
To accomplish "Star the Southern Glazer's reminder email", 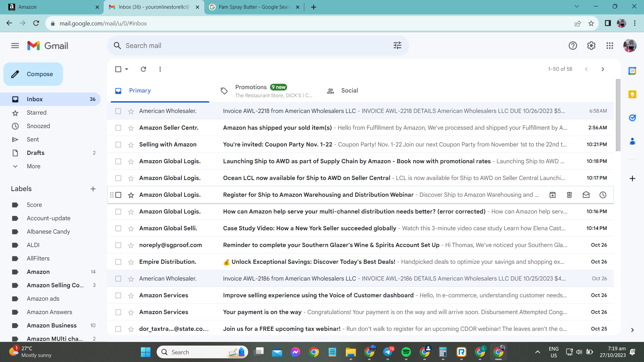I will 131,245.
